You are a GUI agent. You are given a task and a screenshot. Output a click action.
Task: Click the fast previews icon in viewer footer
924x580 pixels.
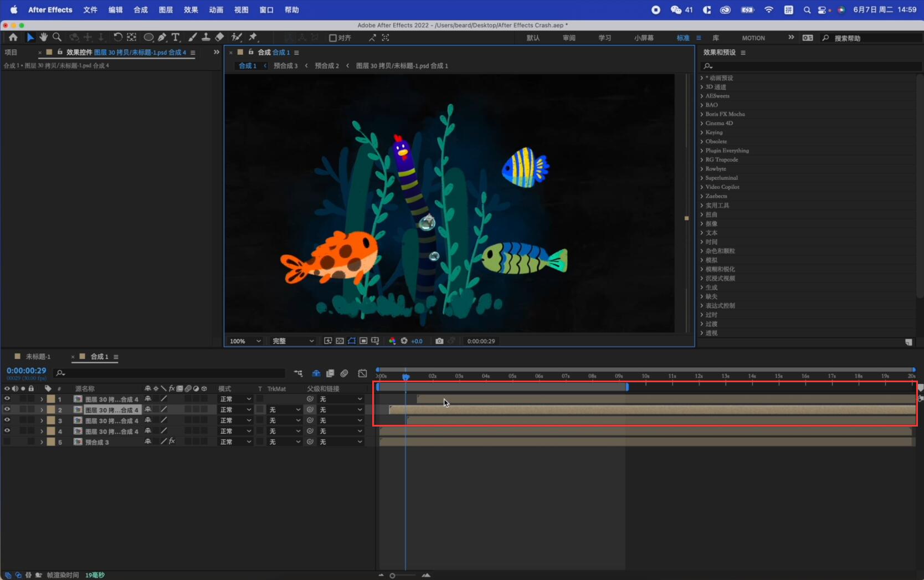coord(328,341)
